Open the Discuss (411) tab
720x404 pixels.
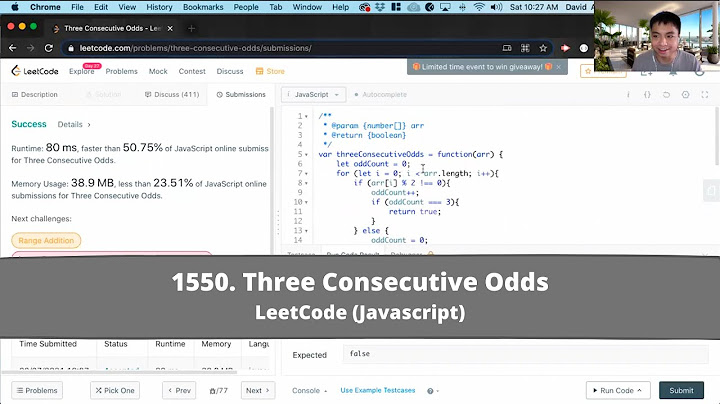tap(172, 95)
